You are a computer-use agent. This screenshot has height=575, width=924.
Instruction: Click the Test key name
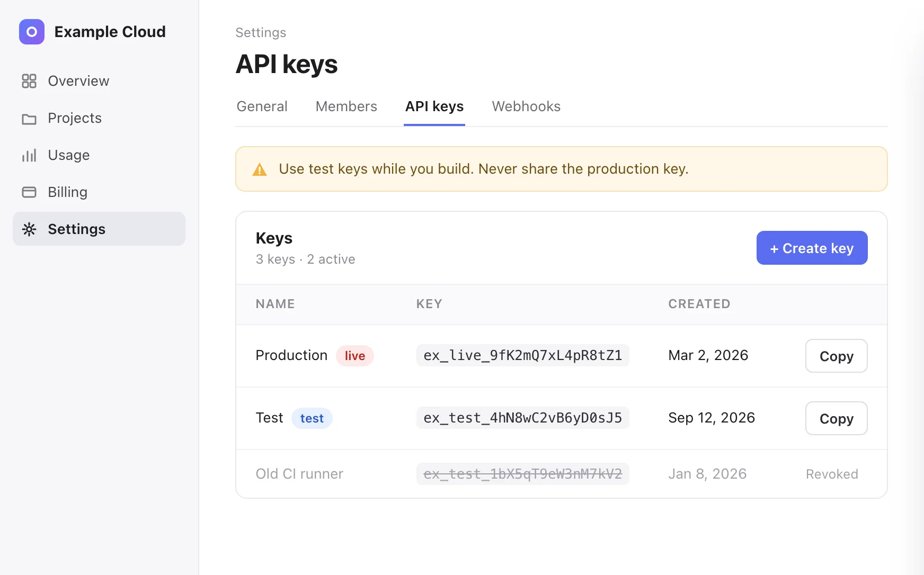point(269,418)
